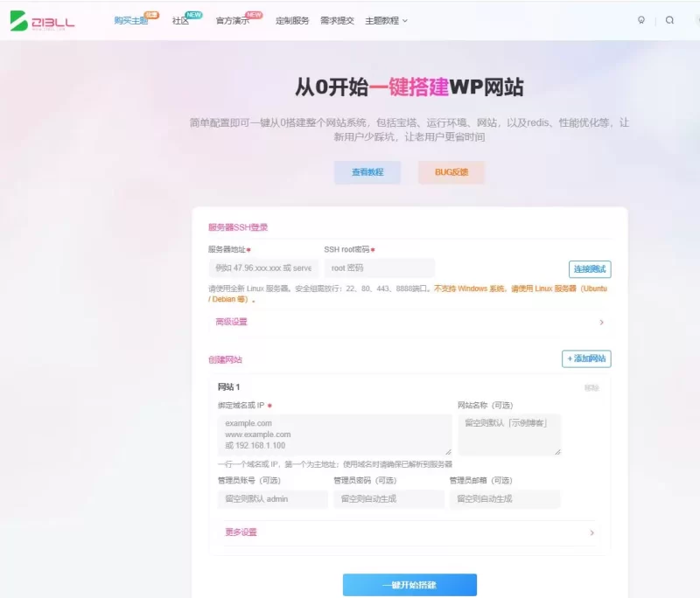Open the search icon in header

(669, 20)
